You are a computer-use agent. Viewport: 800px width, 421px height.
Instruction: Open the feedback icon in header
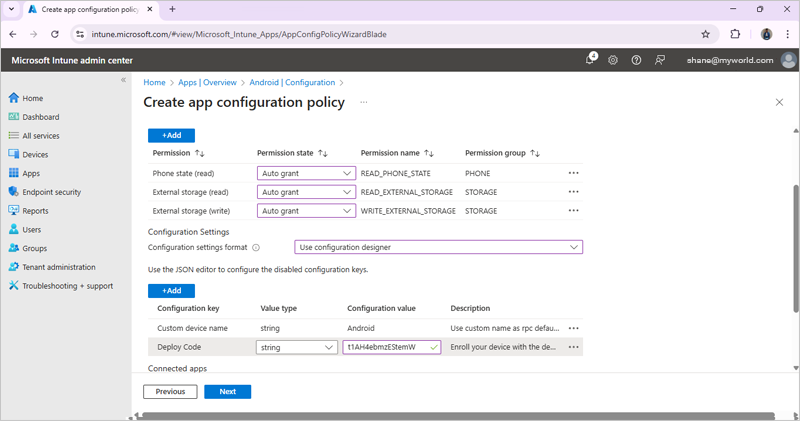pos(660,60)
